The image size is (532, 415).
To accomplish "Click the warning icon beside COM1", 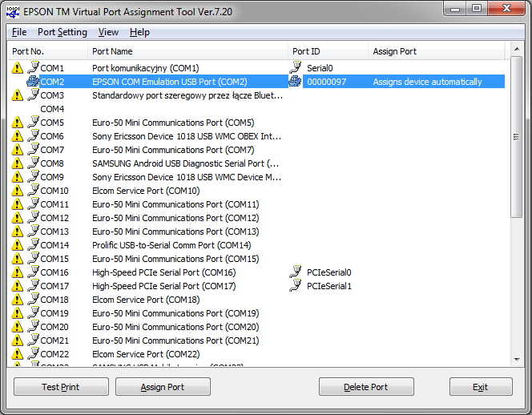I will click(17, 68).
